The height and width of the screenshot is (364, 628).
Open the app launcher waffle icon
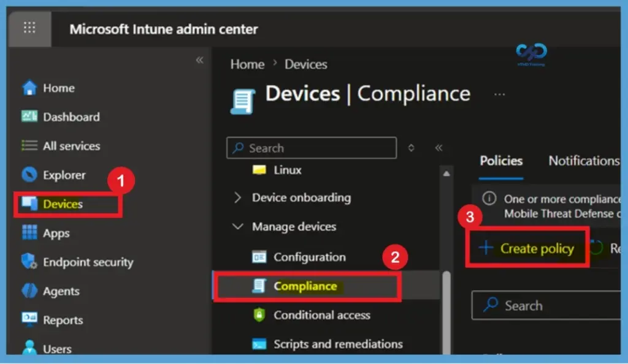click(x=29, y=28)
